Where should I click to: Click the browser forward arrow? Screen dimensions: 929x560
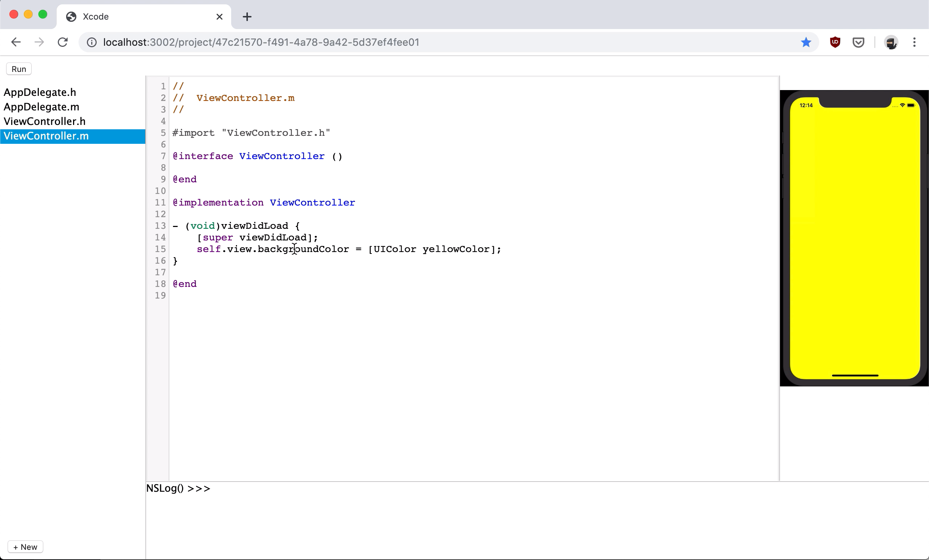click(x=39, y=42)
